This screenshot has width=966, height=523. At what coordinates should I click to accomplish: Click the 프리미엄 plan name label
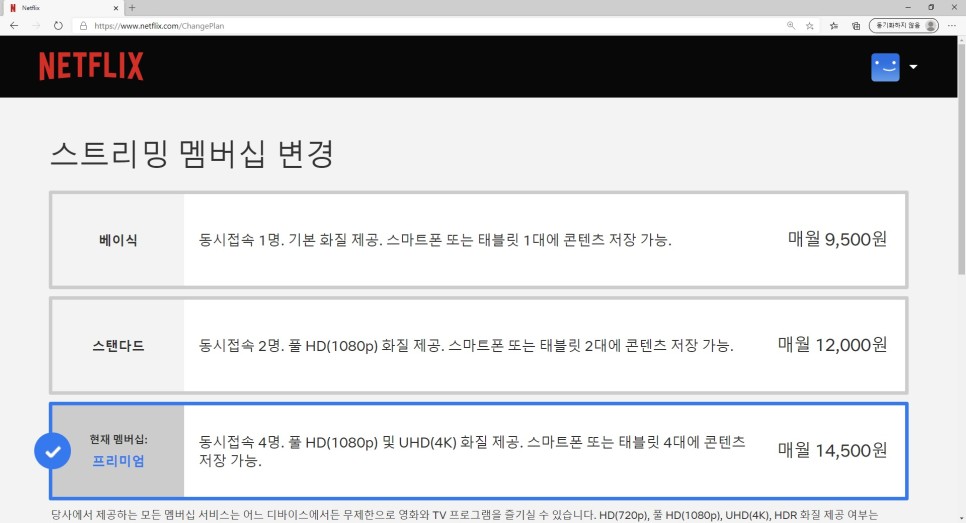pos(118,461)
